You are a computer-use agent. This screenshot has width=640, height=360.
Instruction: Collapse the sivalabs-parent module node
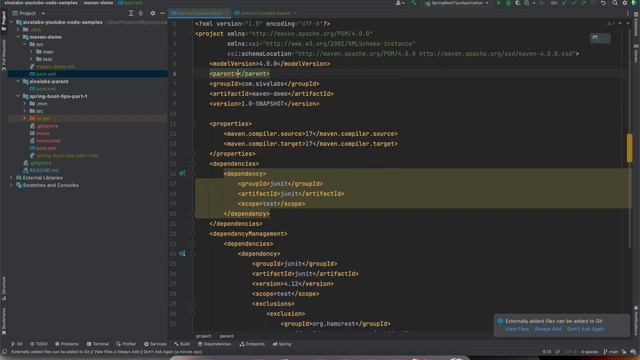click(18, 81)
